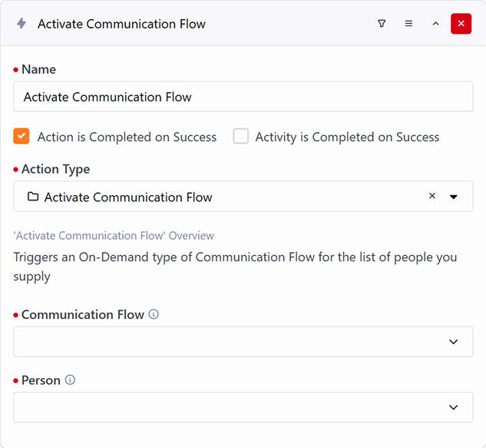Click the 'Activity is Completed on Success' label
Viewport: 486px width, 448px height.
point(347,137)
